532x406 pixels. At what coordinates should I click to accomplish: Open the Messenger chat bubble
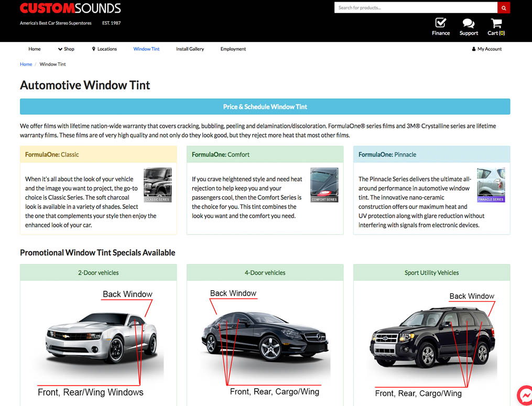[x=525, y=395]
